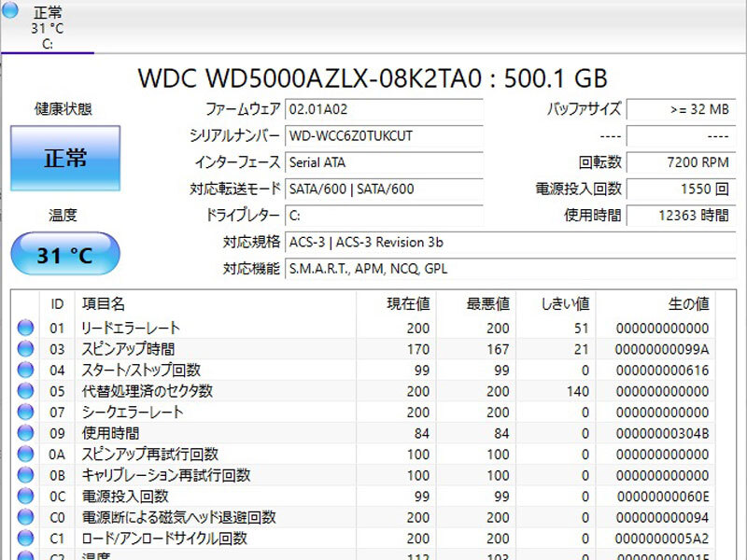The image size is (747, 560).
Task: Click the drive title WDC WD5000AZLX-08K2TA0
Action: [310, 77]
